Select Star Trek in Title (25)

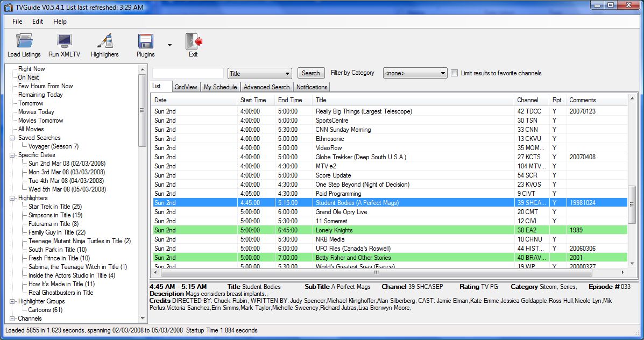(55, 207)
